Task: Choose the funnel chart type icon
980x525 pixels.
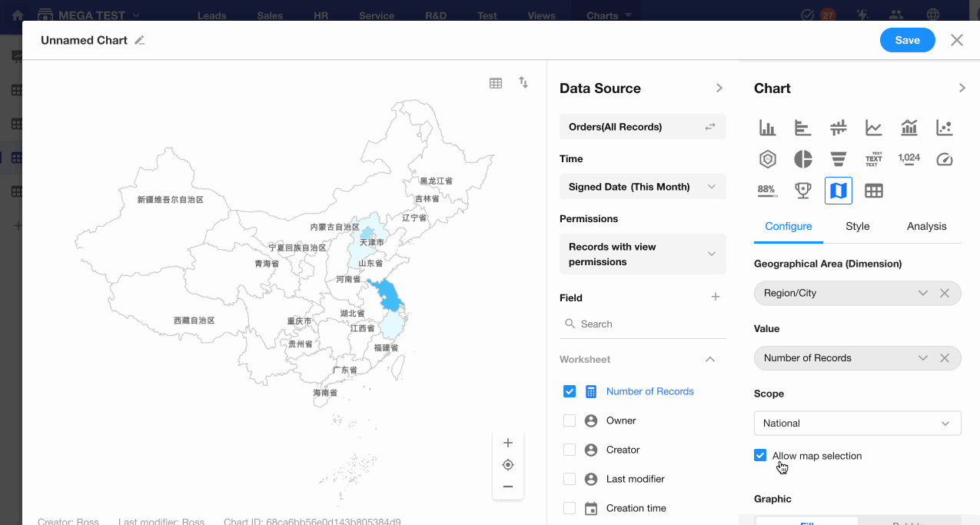Action: [838, 159]
